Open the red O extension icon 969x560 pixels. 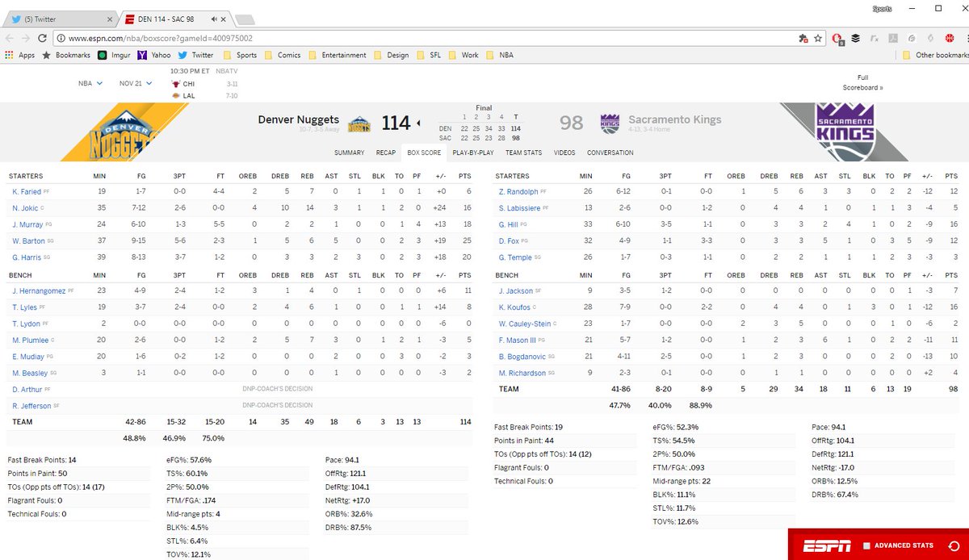pos(838,38)
